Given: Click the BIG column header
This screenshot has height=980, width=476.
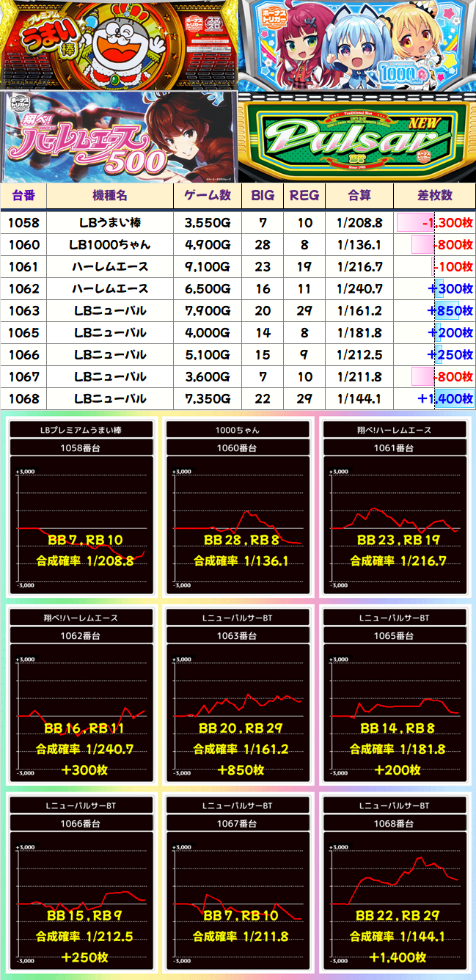Looking at the screenshot, I should (x=262, y=195).
